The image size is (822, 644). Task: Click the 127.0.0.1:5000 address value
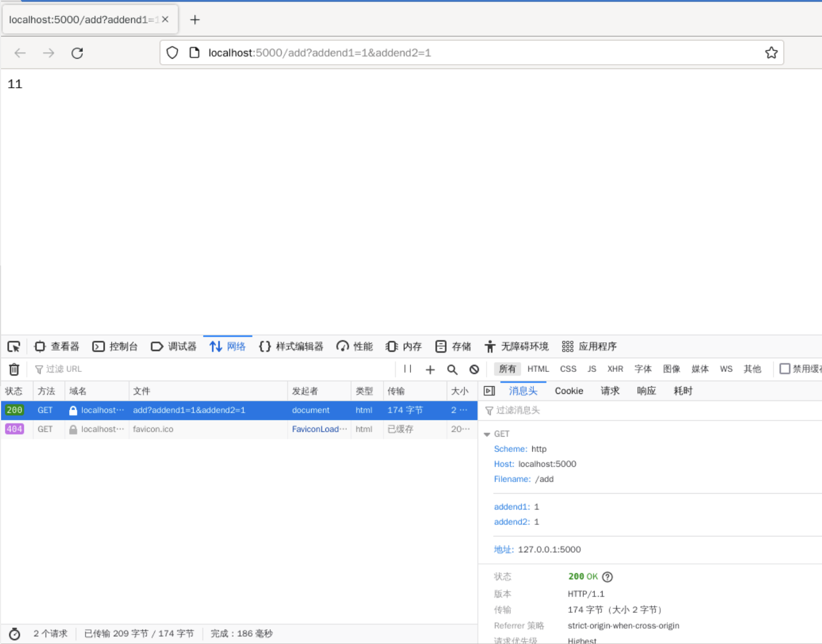pos(549,550)
